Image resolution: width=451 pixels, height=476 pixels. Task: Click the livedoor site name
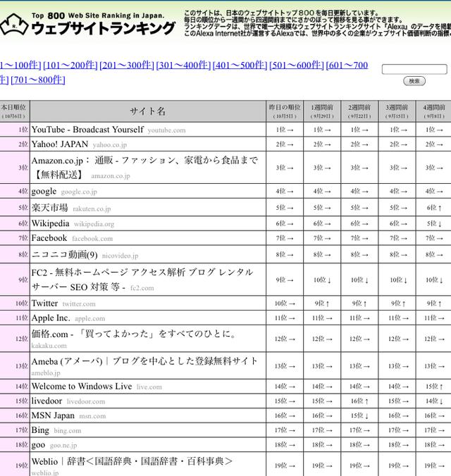click(x=47, y=401)
